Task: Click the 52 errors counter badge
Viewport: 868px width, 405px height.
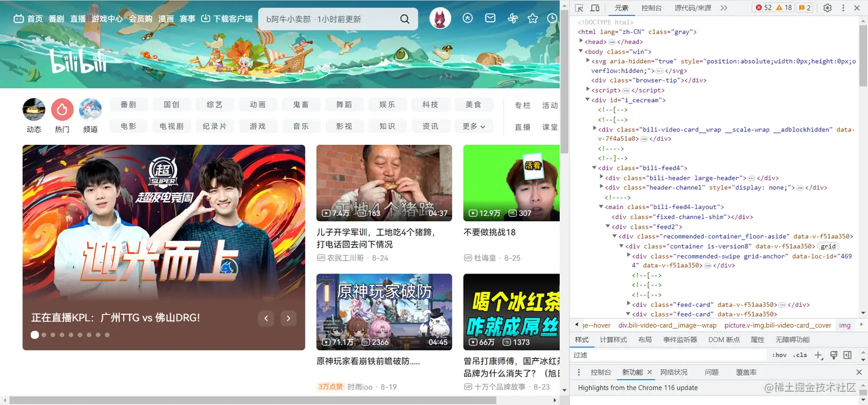Action: click(764, 8)
